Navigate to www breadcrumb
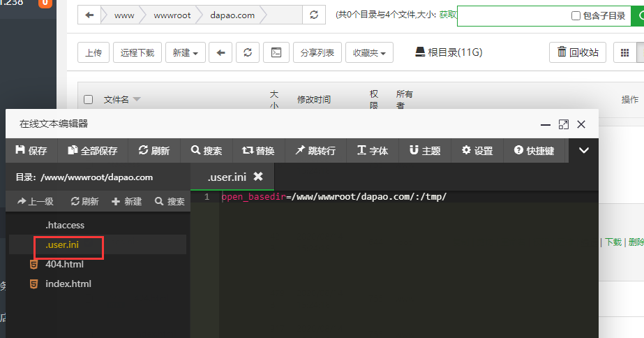This screenshot has height=338, width=644. [x=124, y=15]
